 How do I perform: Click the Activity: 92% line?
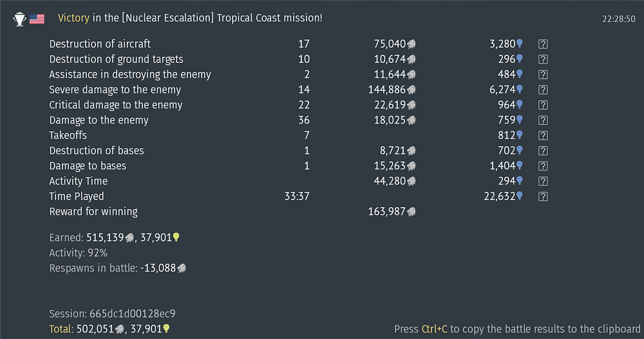78,253
